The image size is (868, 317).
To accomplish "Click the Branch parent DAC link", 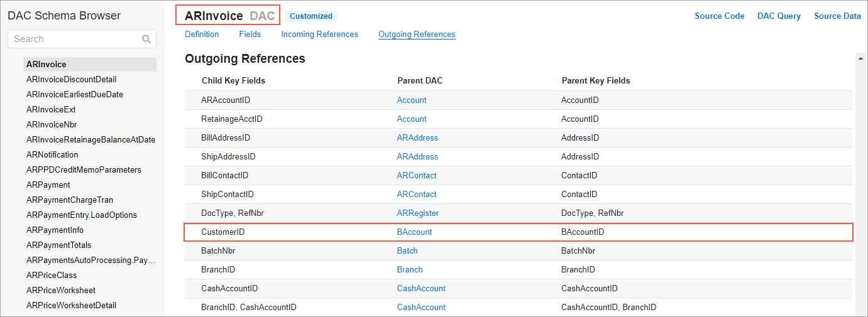I will (x=409, y=270).
